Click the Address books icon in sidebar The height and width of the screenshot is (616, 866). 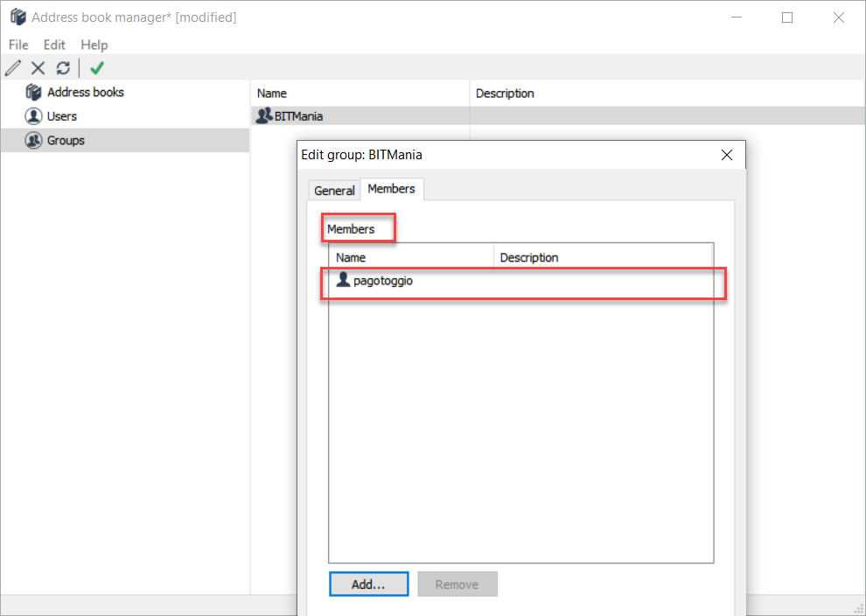click(x=33, y=92)
